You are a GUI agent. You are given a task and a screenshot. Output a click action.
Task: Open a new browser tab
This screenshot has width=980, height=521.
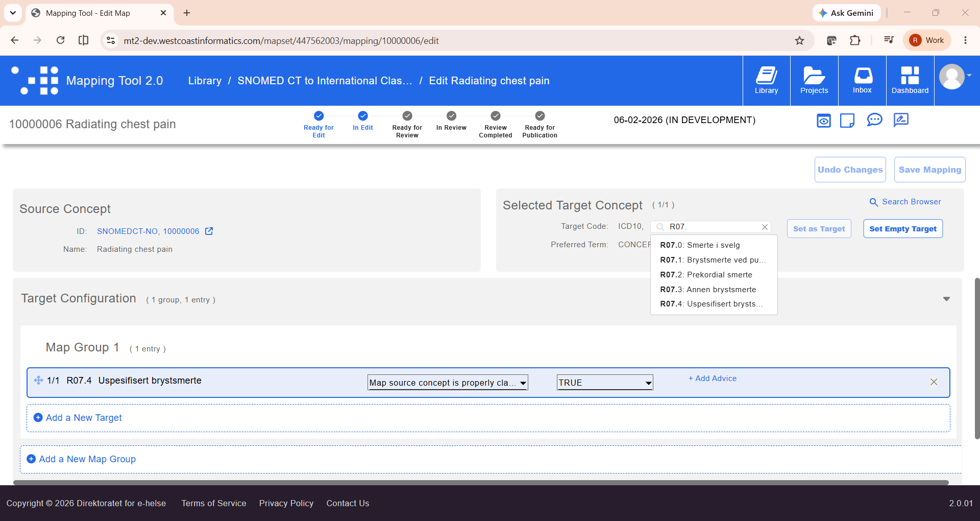(x=187, y=13)
